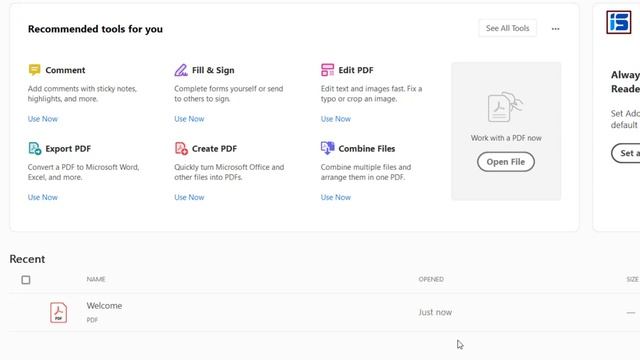Select the Fill & Sign title
The height and width of the screenshot is (360, 640).
click(213, 70)
